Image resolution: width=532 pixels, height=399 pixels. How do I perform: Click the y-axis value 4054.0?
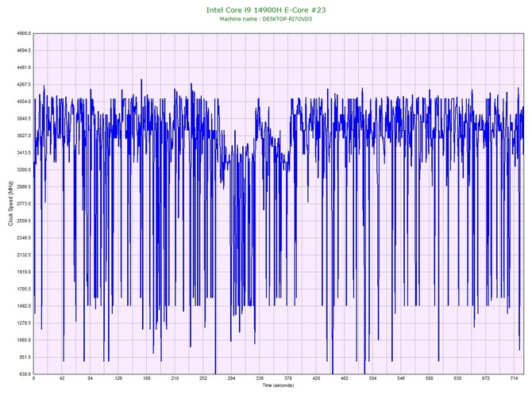pos(24,102)
